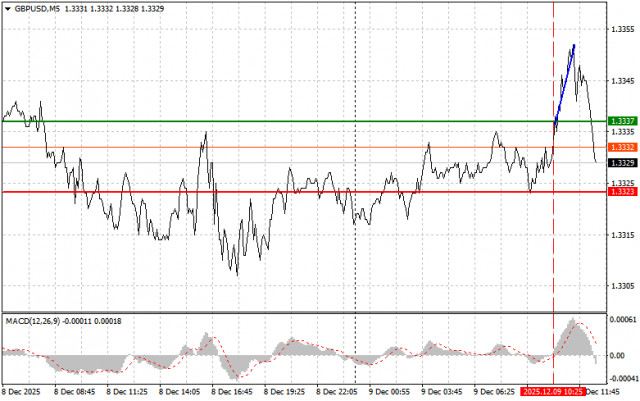Click the 1.3345 price scale value
640x401 pixels.
click(622, 81)
